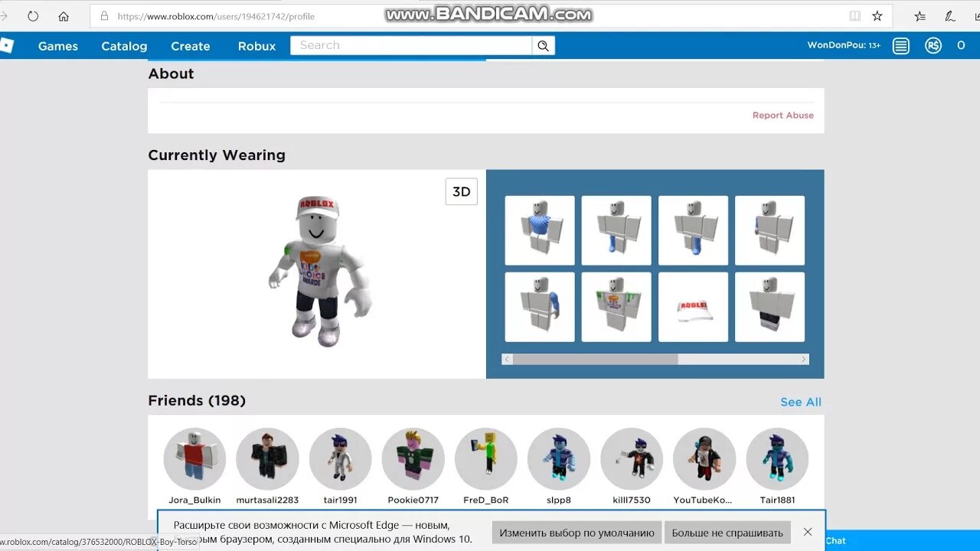Click Изменить выбор по умолчанию button

[x=577, y=533]
